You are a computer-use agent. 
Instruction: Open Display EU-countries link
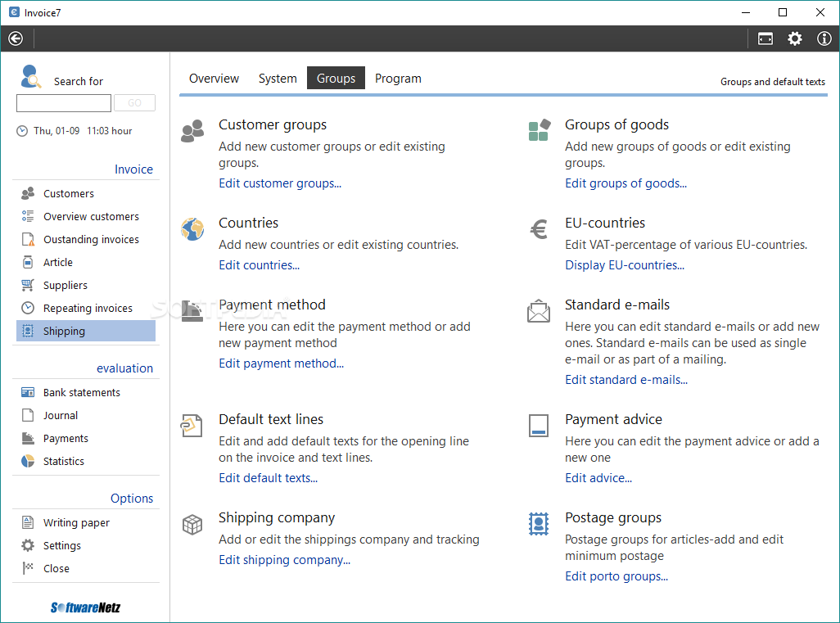click(x=625, y=265)
